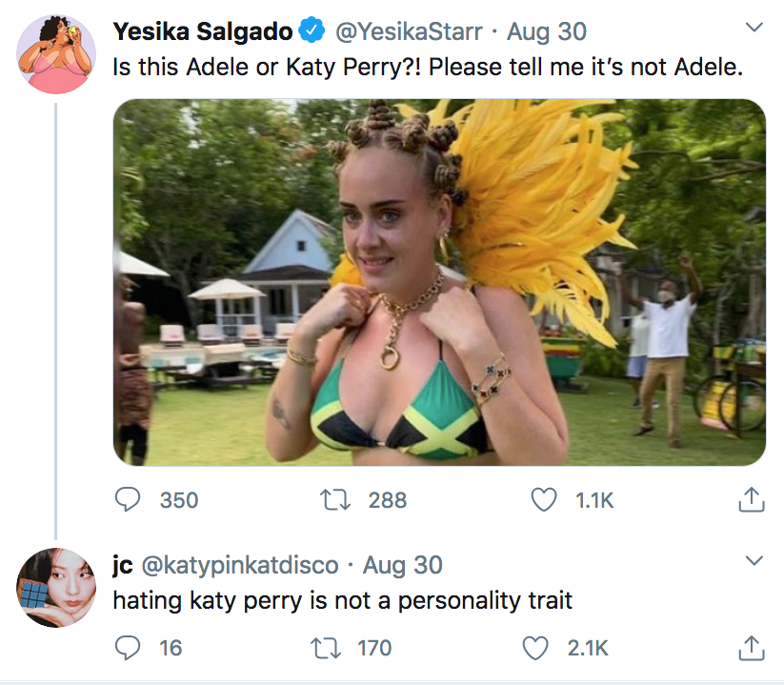Open the Yesika Salgado profile name link
The height and width of the screenshot is (685, 784).
(203, 31)
